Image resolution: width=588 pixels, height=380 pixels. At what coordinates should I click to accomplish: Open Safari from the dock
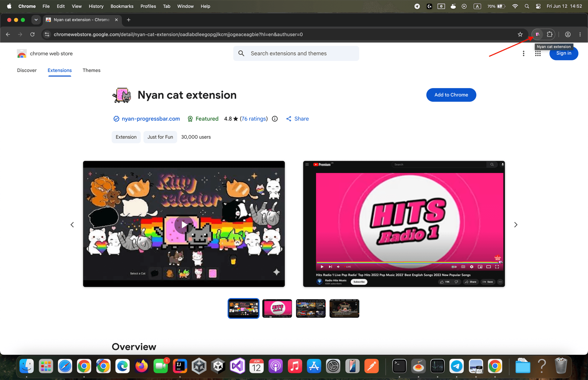65,366
